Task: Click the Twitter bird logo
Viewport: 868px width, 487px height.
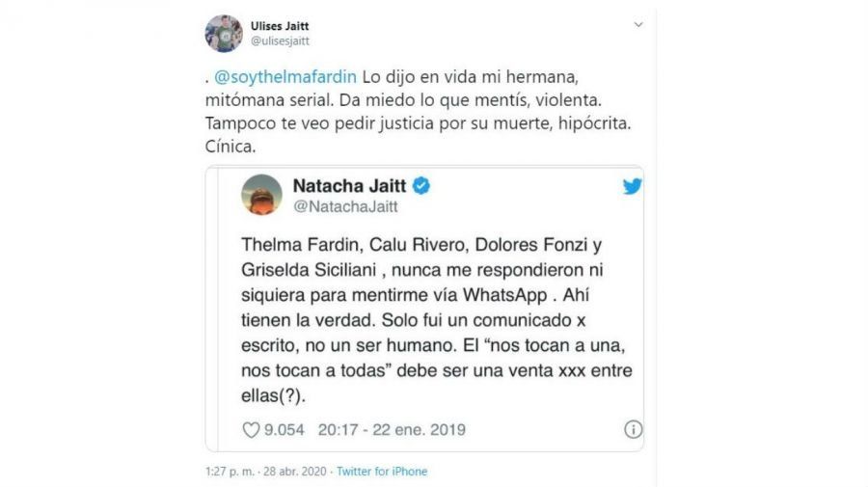Action: tap(632, 186)
